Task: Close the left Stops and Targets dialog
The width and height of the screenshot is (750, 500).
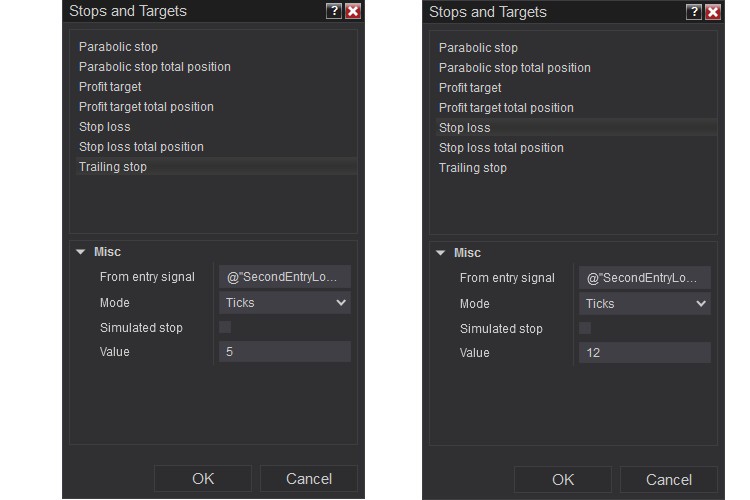Action: pos(352,11)
